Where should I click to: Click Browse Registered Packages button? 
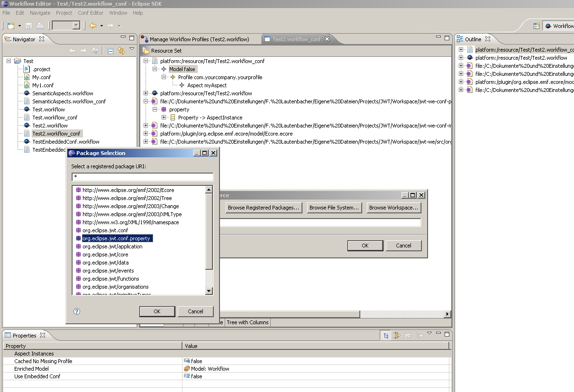click(x=264, y=208)
